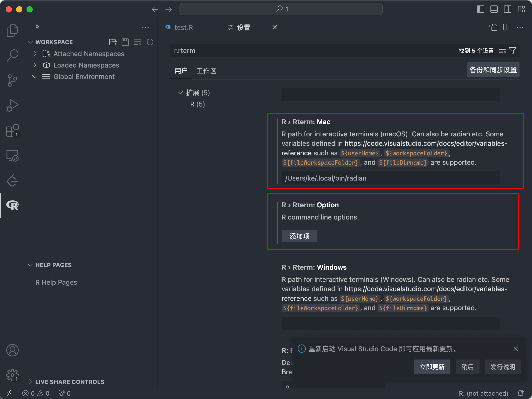Expand the Attached Namespaces tree item

35,54
